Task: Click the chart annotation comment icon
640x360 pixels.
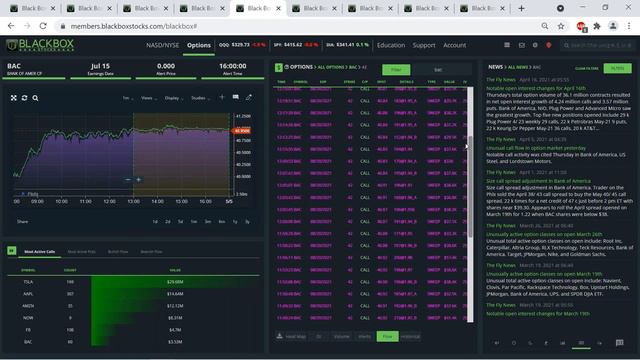Action: click(x=236, y=97)
